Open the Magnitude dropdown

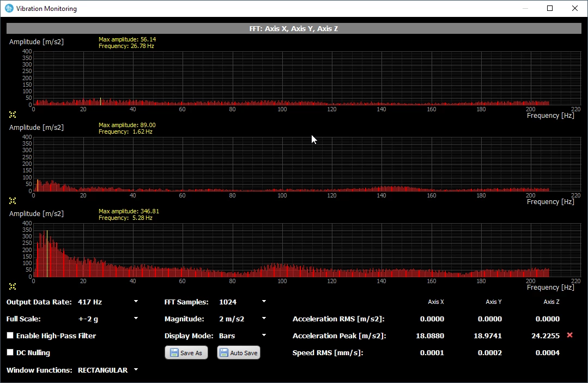(243, 319)
